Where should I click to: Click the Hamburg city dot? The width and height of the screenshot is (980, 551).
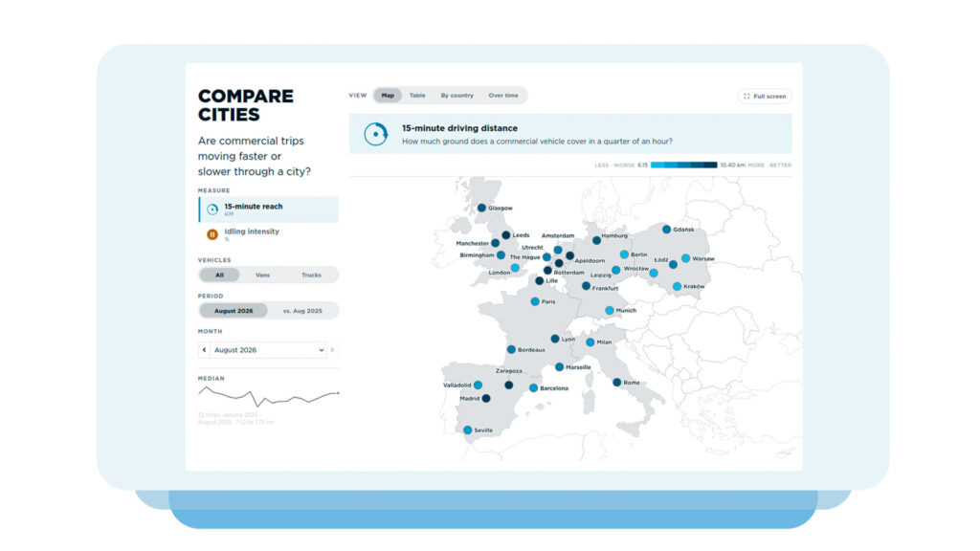[596, 240]
